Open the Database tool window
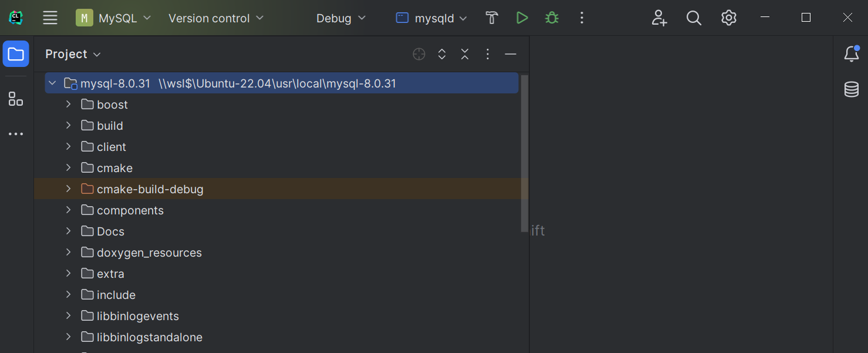This screenshot has width=868, height=353. [x=852, y=89]
